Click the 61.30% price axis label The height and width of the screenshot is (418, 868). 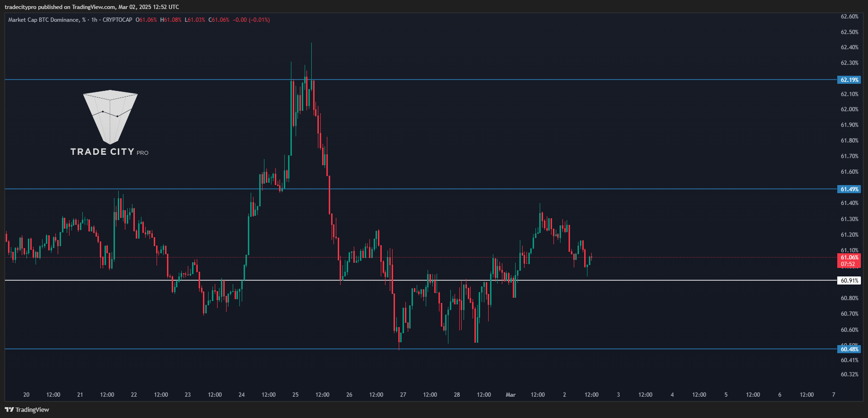850,219
